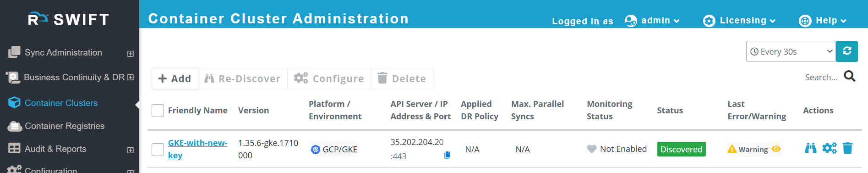Click the RSwift logo
The width and height of the screenshot is (868, 173).
tap(69, 19)
